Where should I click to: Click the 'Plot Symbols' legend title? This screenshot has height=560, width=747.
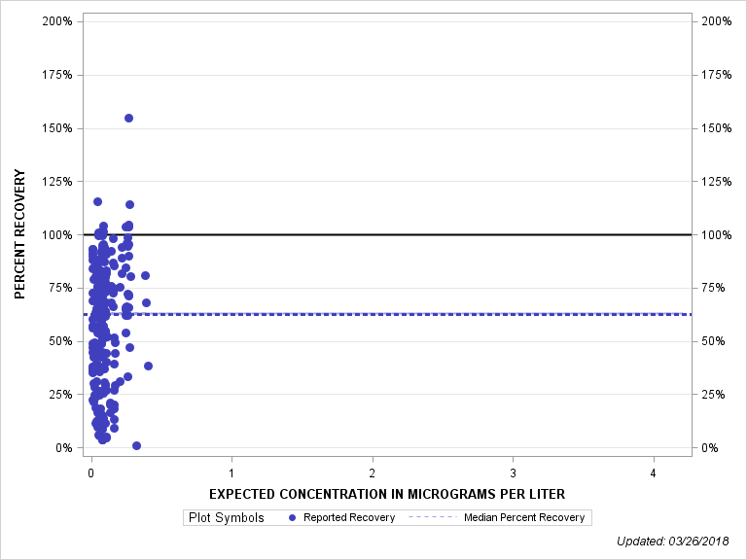(225, 518)
